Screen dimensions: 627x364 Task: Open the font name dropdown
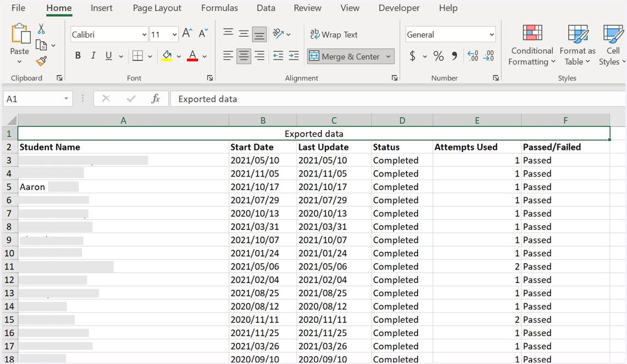pyautogui.click(x=145, y=35)
